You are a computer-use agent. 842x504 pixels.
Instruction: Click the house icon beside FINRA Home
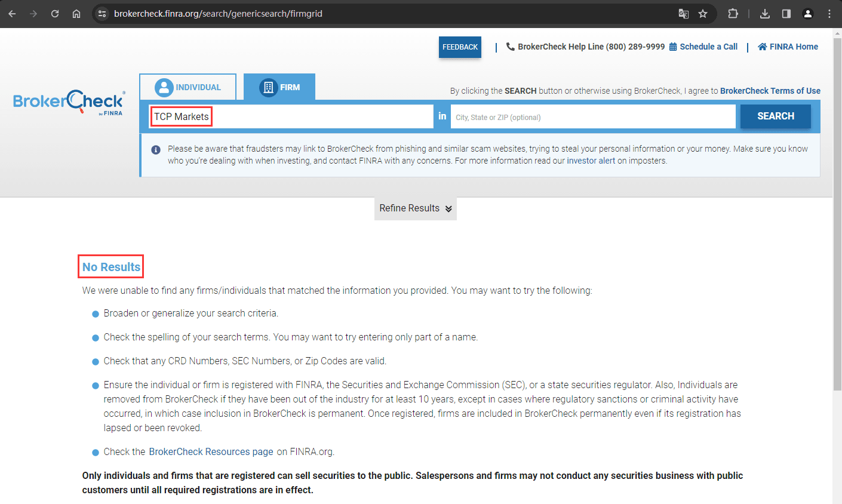(x=763, y=47)
